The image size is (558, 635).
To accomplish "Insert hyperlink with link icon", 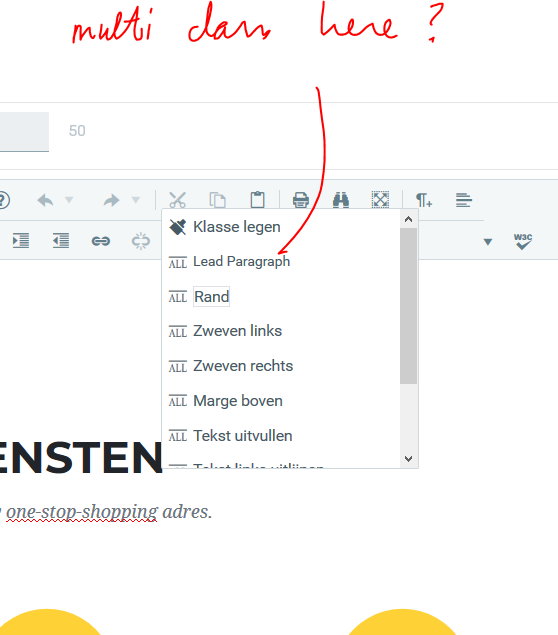I will pyautogui.click(x=101, y=241).
